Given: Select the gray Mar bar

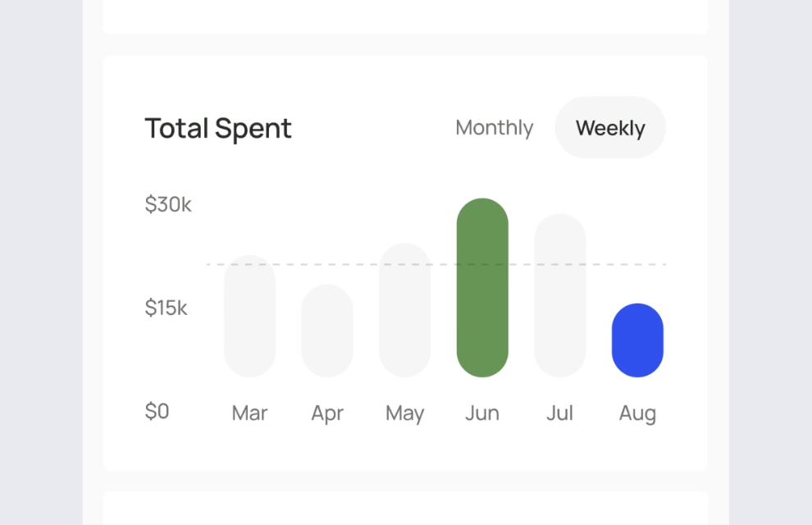Looking at the screenshot, I should point(249,317).
